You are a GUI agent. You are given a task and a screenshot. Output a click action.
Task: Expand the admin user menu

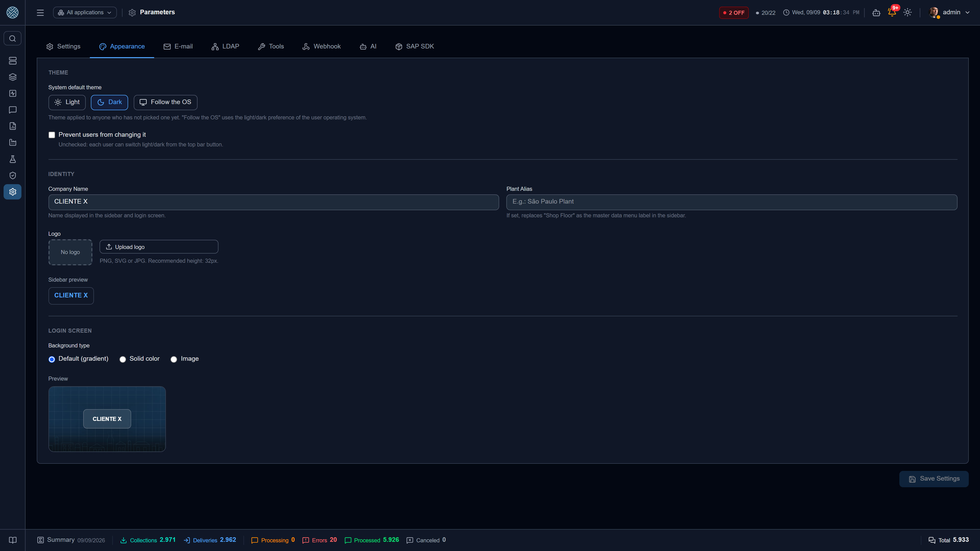click(x=950, y=12)
